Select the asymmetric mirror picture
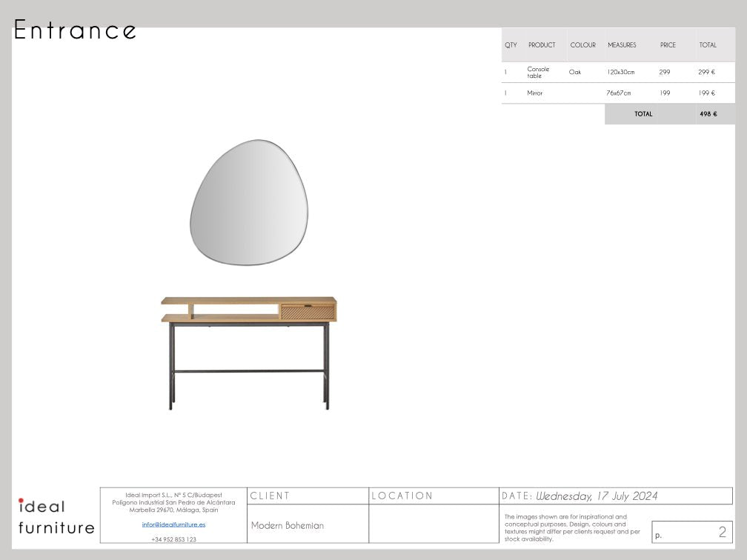The height and width of the screenshot is (560, 747). click(x=249, y=203)
